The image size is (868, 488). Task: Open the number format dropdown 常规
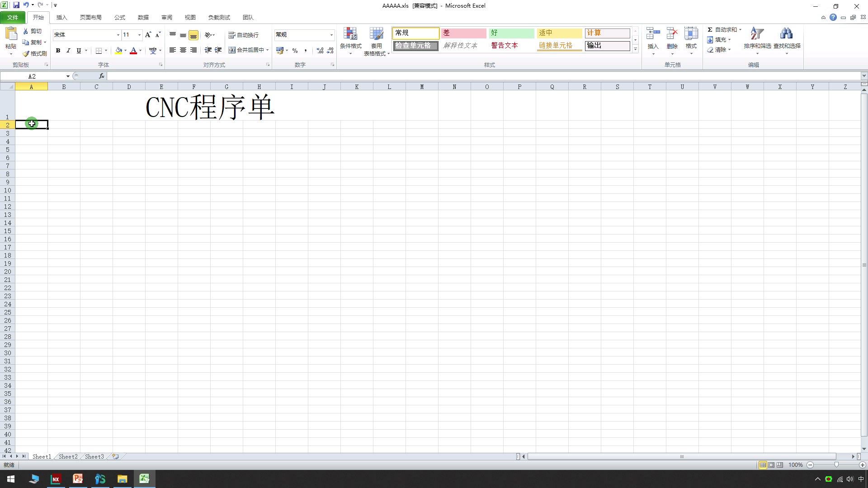[331, 35]
